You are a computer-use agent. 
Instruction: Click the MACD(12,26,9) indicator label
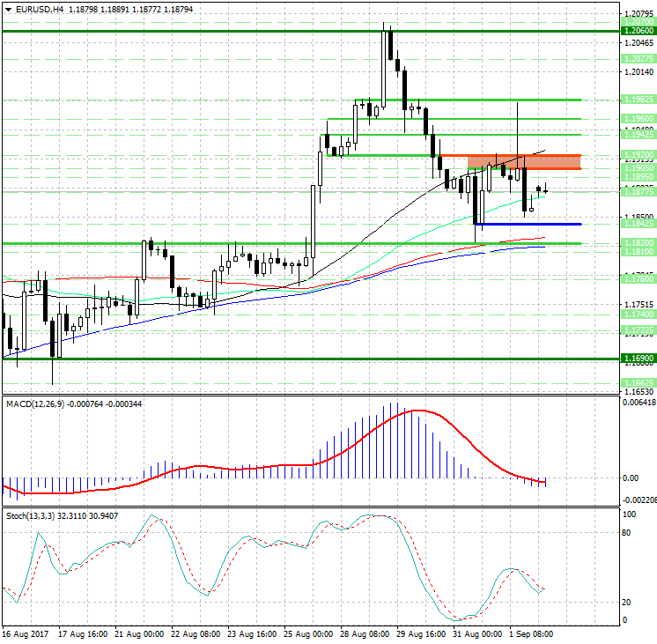point(35,403)
